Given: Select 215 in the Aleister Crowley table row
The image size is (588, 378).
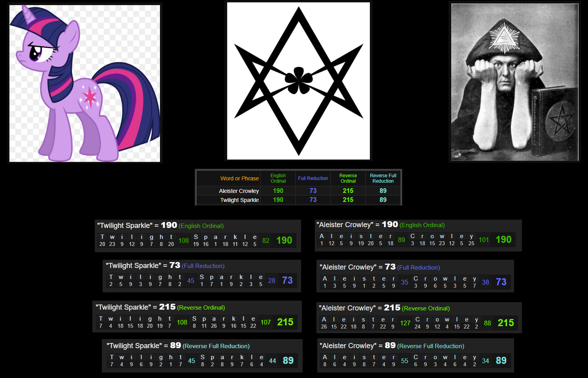Looking at the screenshot, I should coord(348,191).
